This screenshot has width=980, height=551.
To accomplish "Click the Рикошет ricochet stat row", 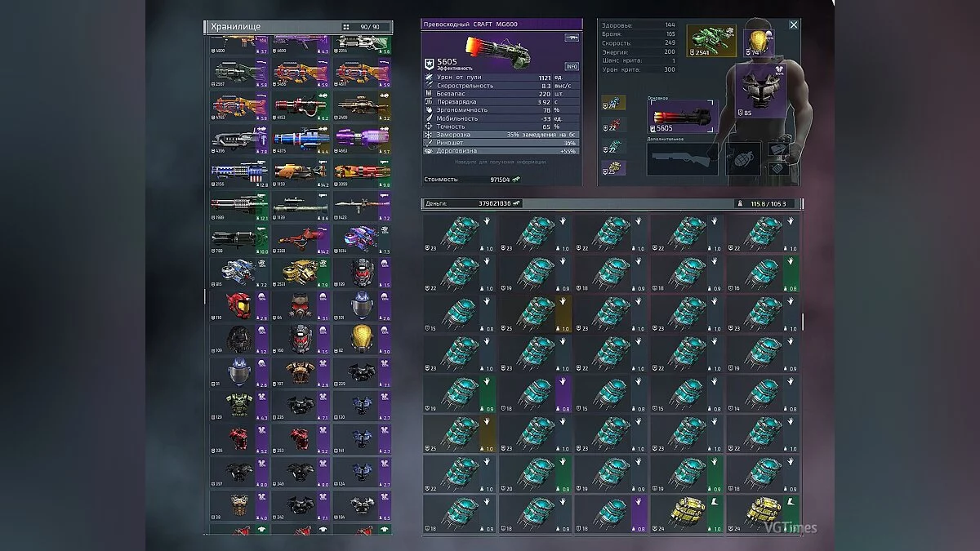I will tap(501, 142).
